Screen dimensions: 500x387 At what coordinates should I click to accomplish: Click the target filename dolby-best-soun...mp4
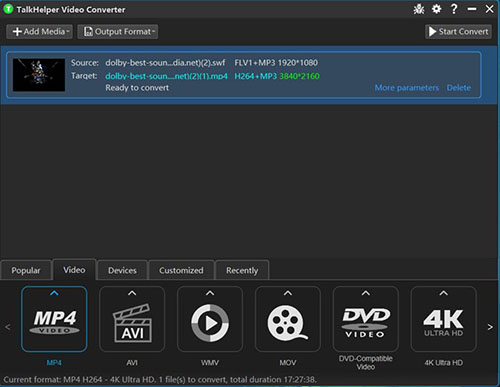point(166,76)
